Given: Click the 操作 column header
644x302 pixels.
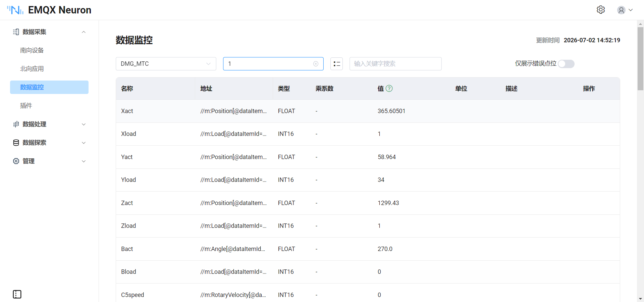Looking at the screenshot, I should click(x=589, y=89).
